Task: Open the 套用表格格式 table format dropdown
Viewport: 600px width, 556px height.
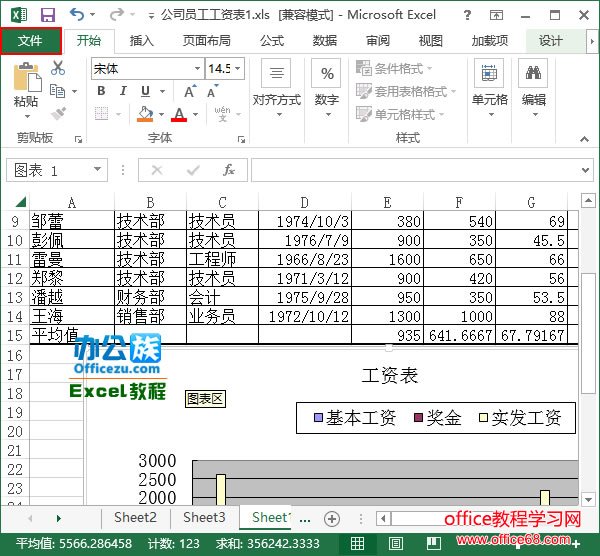Action: click(406, 91)
